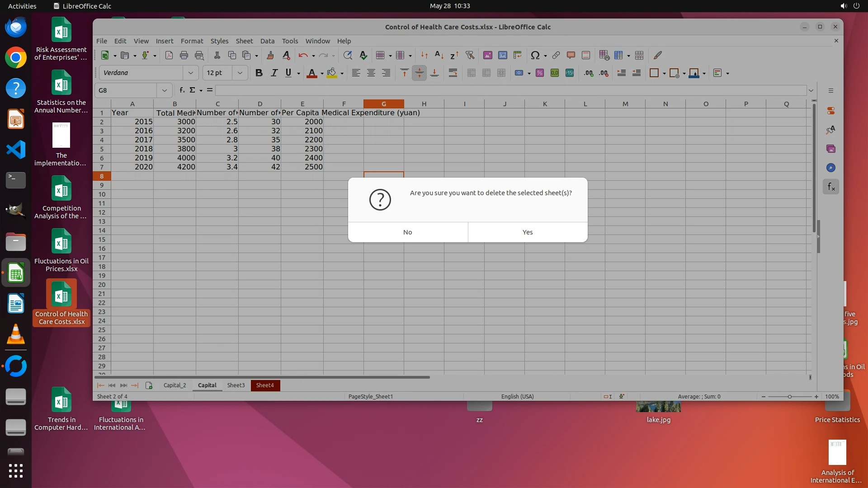Click the Function Wizard fx icon
This screenshot has width=868, height=488.
[x=182, y=90]
